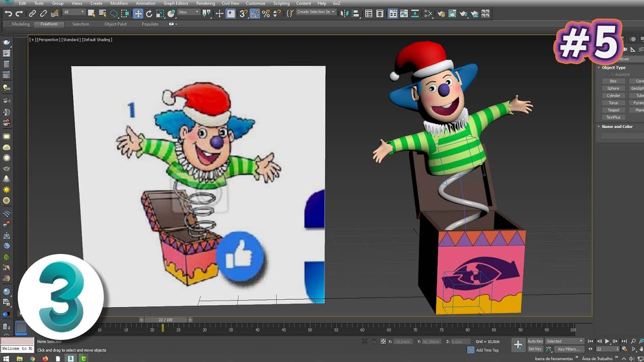Toggle Window/Crossing selection mode icon

coord(125,14)
